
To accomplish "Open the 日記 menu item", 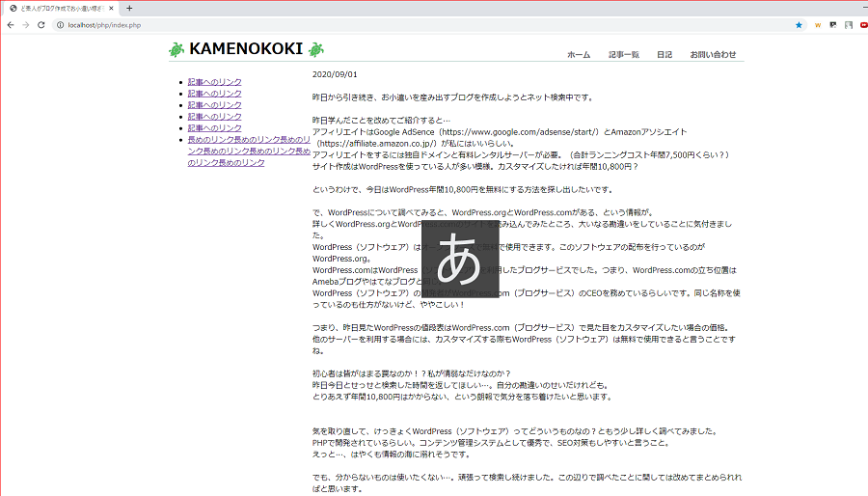I will click(665, 54).
